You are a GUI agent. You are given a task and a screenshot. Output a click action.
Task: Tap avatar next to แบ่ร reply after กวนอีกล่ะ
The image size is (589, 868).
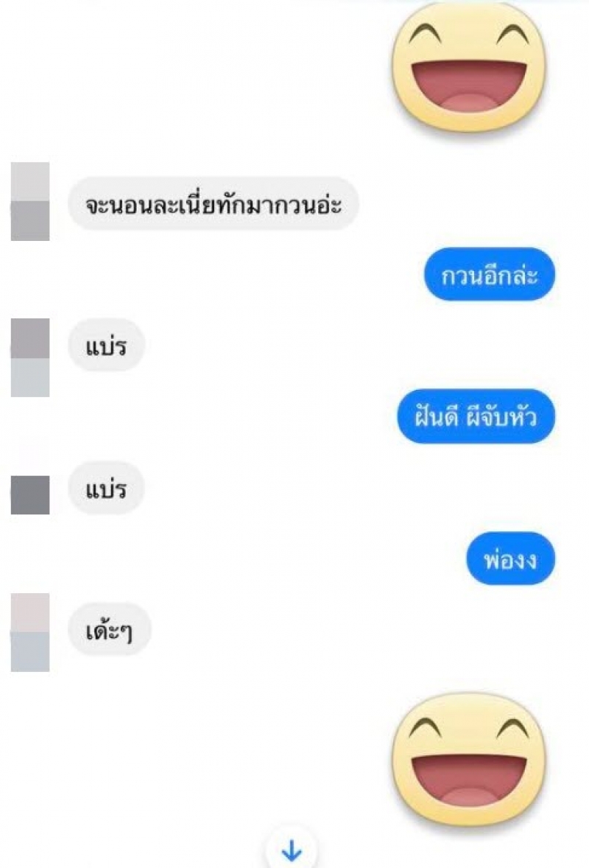[x=30, y=357]
